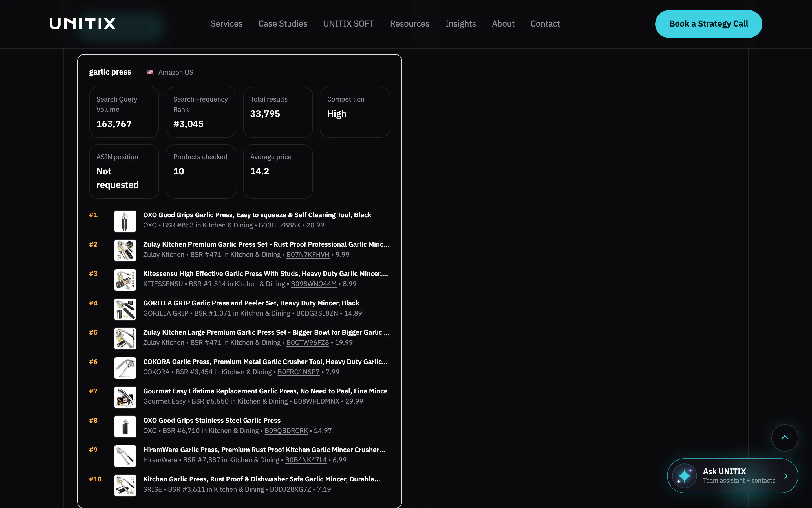This screenshot has height=508, width=812.
Task: Click Zulay Kitchen Large Premium title
Action: [x=266, y=332]
